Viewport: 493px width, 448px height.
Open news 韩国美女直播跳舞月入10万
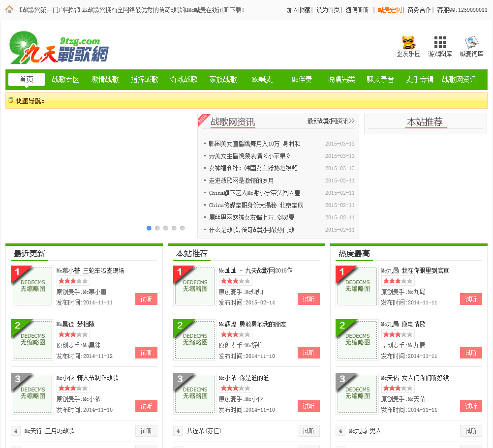pyautogui.click(x=254, y=144)
